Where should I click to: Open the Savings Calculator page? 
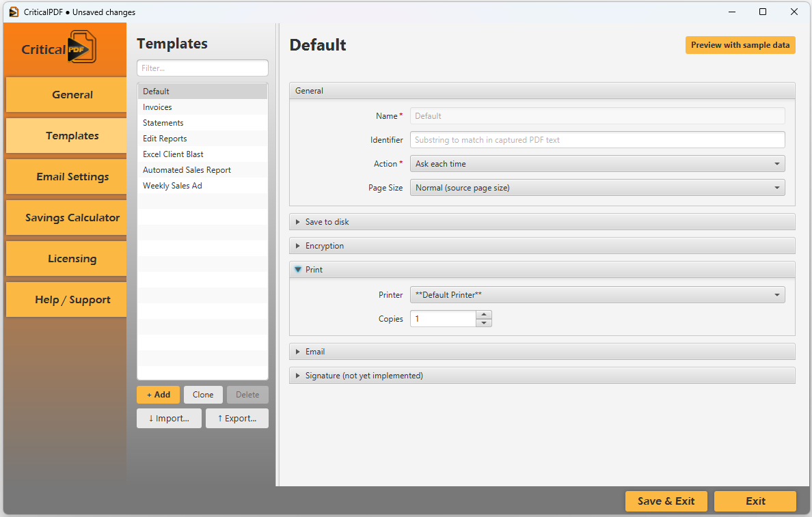click(66, 217)
